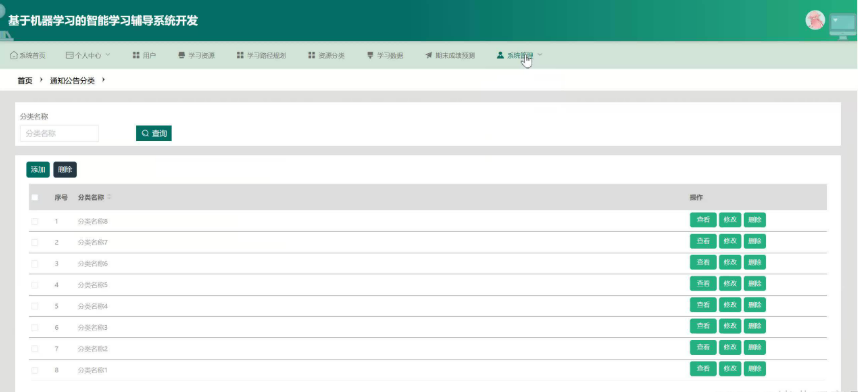Screen dimensions: 858x392
Task: Click 修改 for row 分类名称2
Action: (x=730, y=348)
